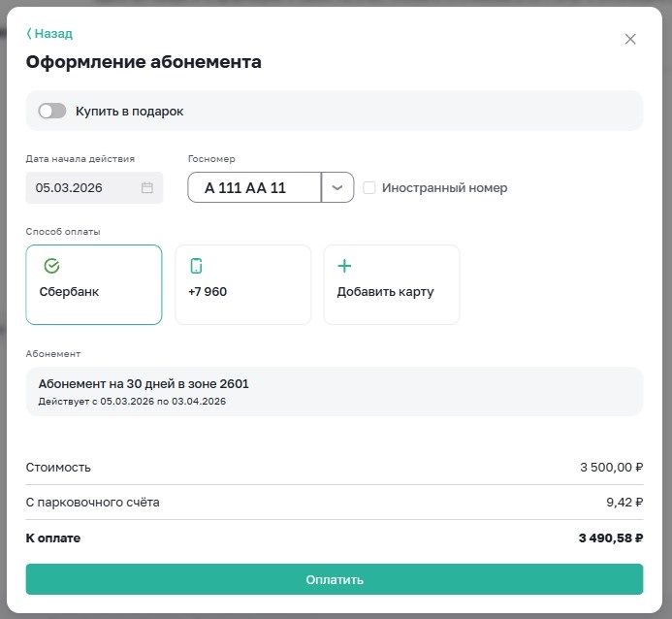The width and height of the screenshot is (672, 619).
Task: Expand the license plate dropdown arrow
Action: [337, 188]
